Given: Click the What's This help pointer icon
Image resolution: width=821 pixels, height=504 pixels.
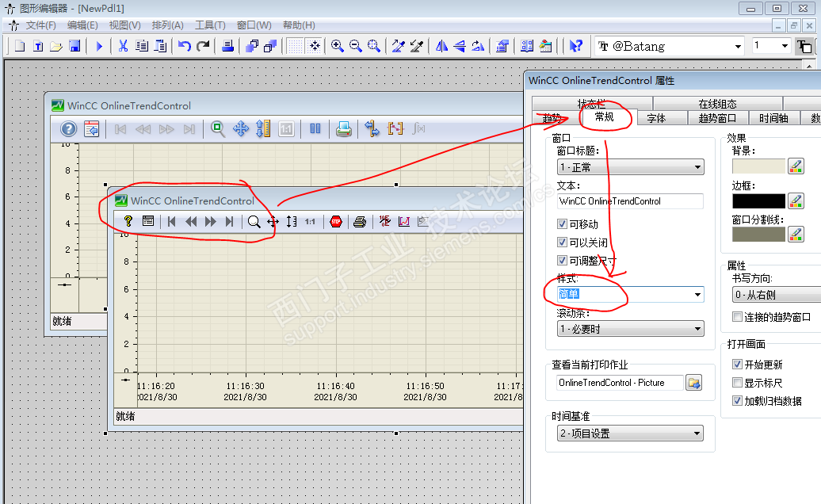Looking at the screenshot, I should coord(575,46).
